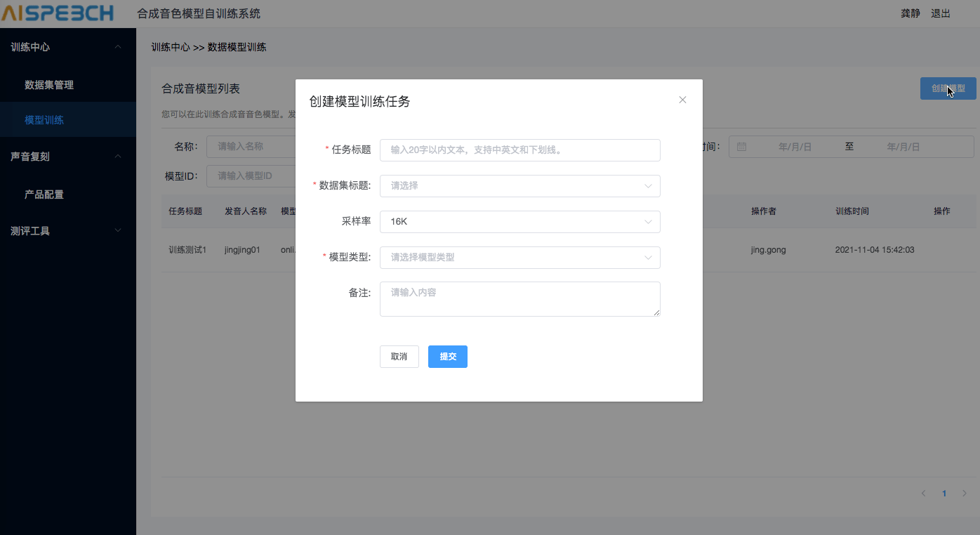Submit the form via 提交 button
This screenshot has height=535, width=980.
pyautogui.click(x=447, y=356)
